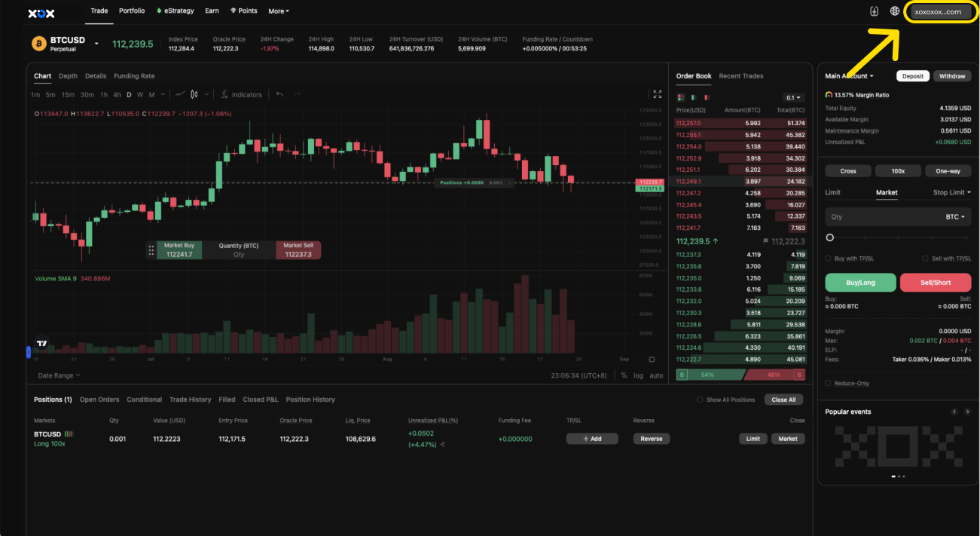Open chart settings gear icon

click(x=652, y=360)
